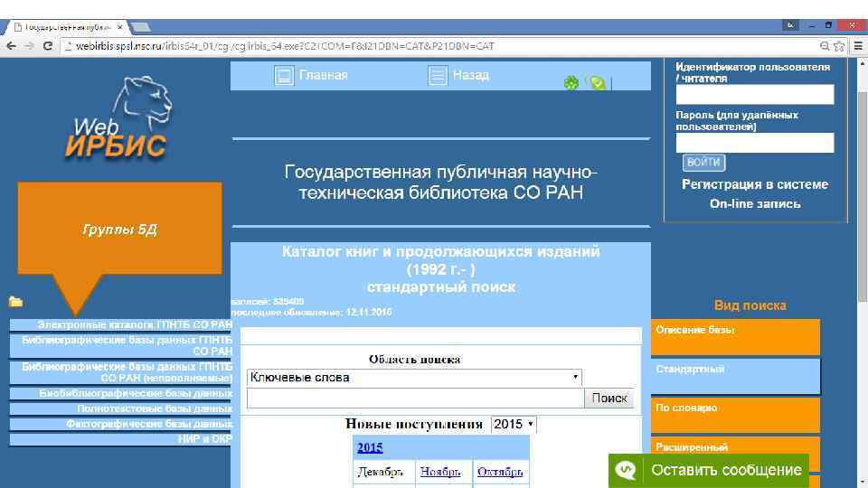This screenshot has width=868, height=488.
Task: Open the yellow folder icon
Action: pos(15,302)
